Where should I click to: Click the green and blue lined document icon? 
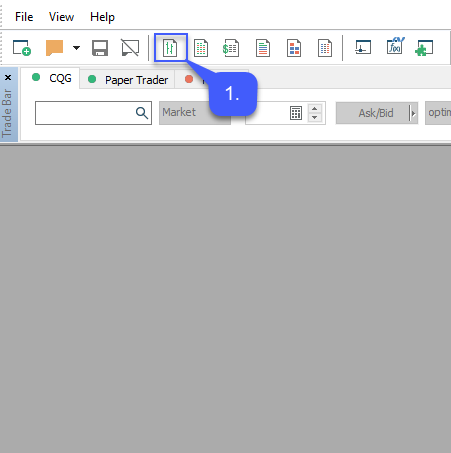coord(263,48)
